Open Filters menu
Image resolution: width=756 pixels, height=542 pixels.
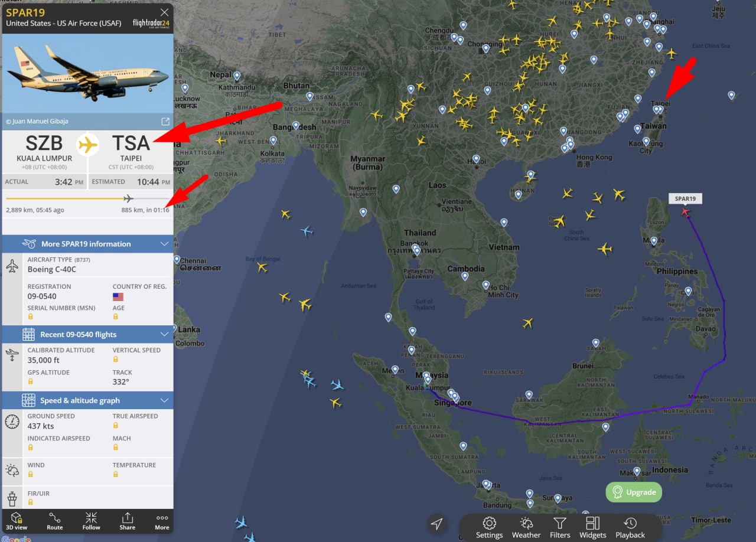coord(560,527)
